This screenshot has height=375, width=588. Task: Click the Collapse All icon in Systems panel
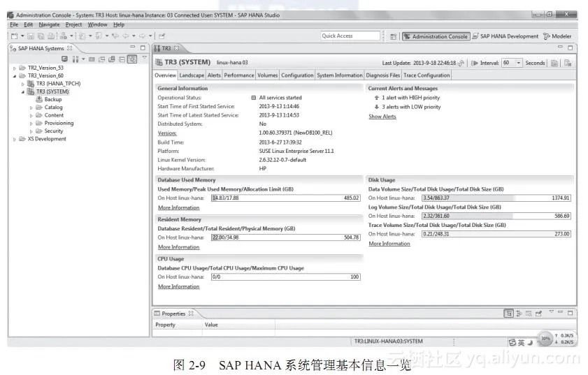(x=122, y=59)
